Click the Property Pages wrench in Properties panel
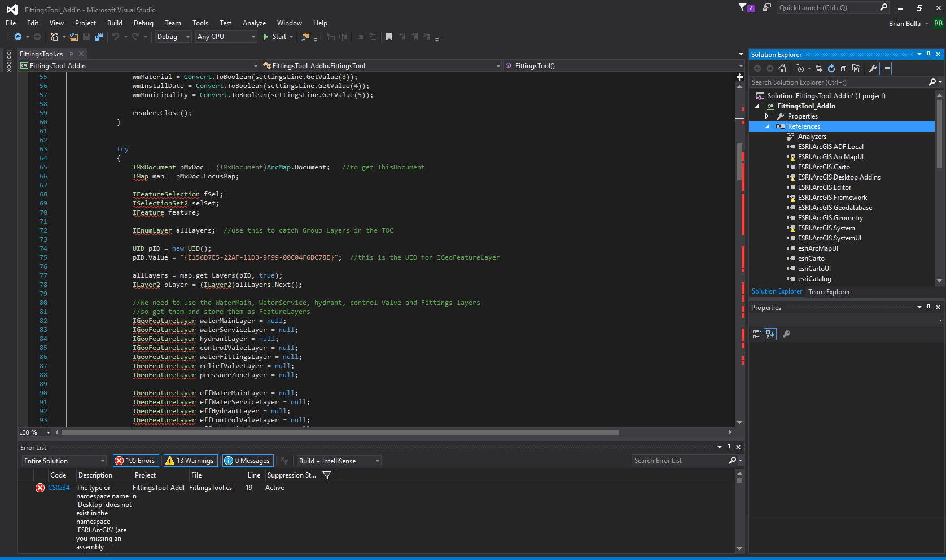Screen dimensions: 946x560 coord(786,334)
